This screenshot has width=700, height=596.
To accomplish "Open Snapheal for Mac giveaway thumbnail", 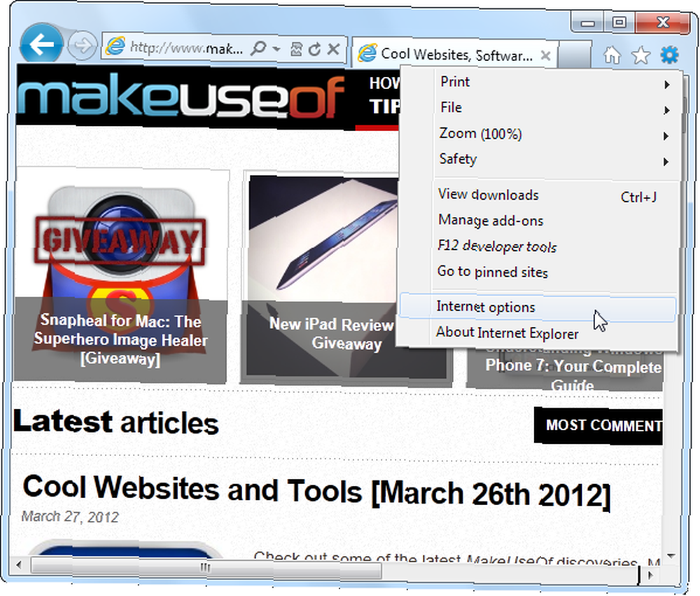I will [120, 276].
